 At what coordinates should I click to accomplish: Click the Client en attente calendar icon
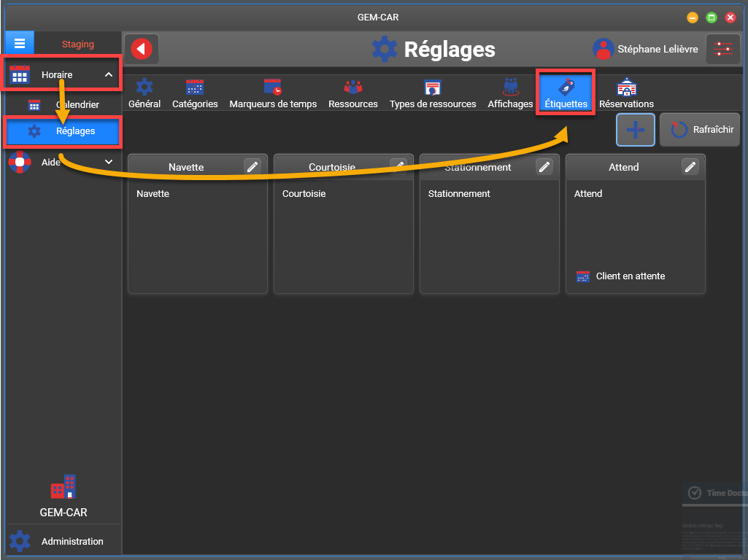tap(583, 276)
